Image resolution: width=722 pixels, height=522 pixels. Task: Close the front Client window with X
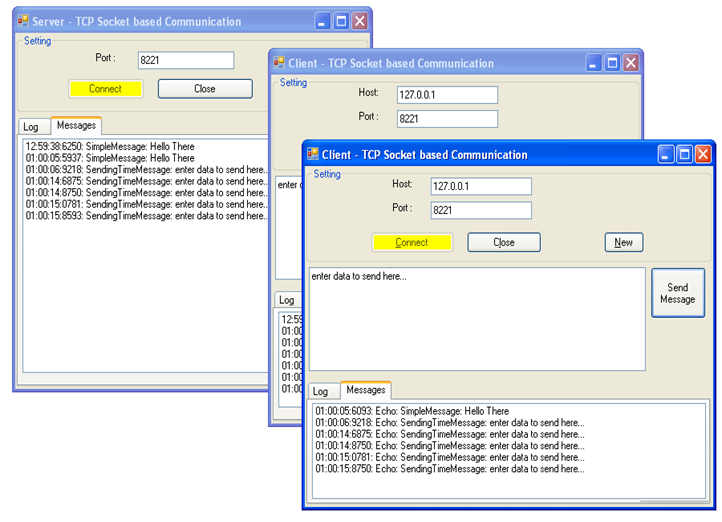[x=703, y=154]
